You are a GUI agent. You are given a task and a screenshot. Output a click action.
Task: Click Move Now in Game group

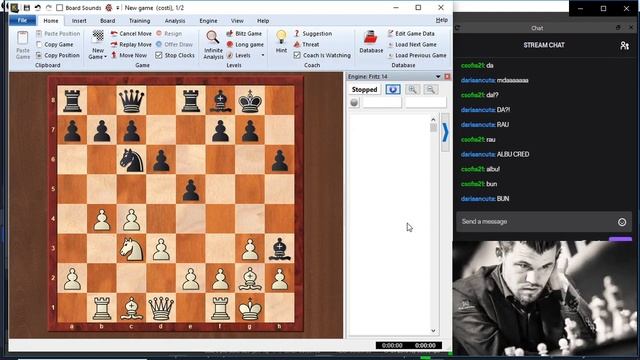pos(129,55)
